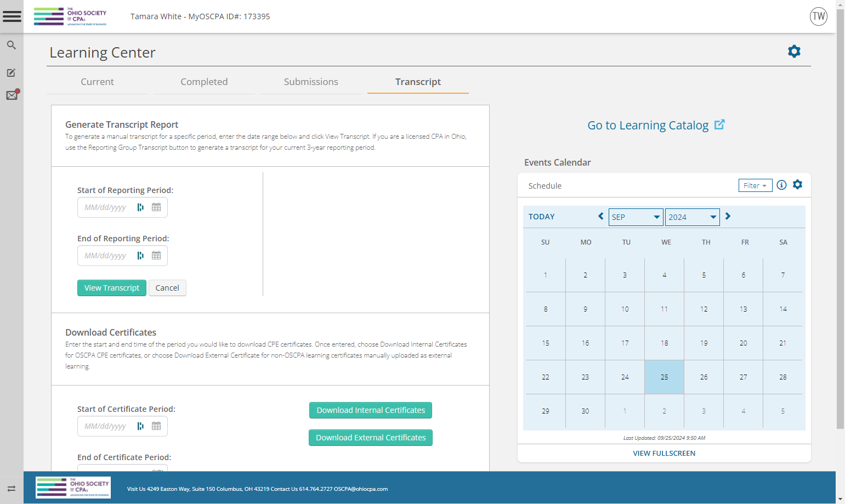
Task: Switch to the Completed tab
Action: coord(204,82)
